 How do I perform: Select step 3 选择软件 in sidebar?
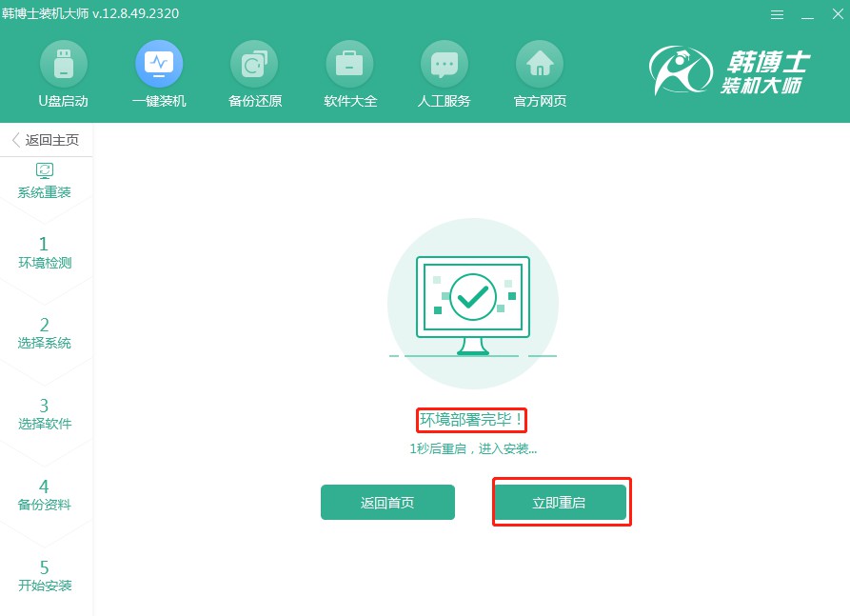tap(45, 414)
